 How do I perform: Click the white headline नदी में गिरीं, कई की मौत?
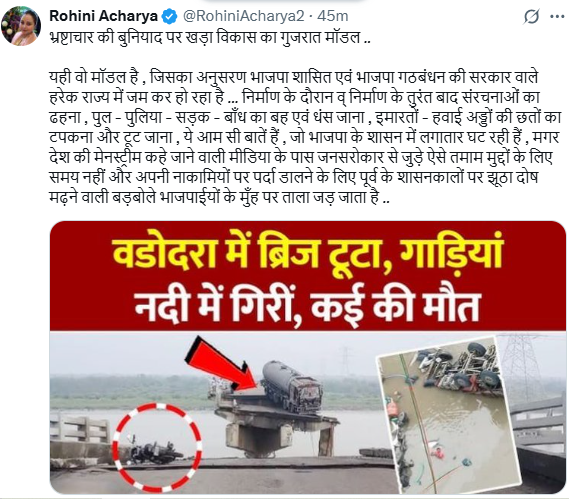[x=308, y=306]
